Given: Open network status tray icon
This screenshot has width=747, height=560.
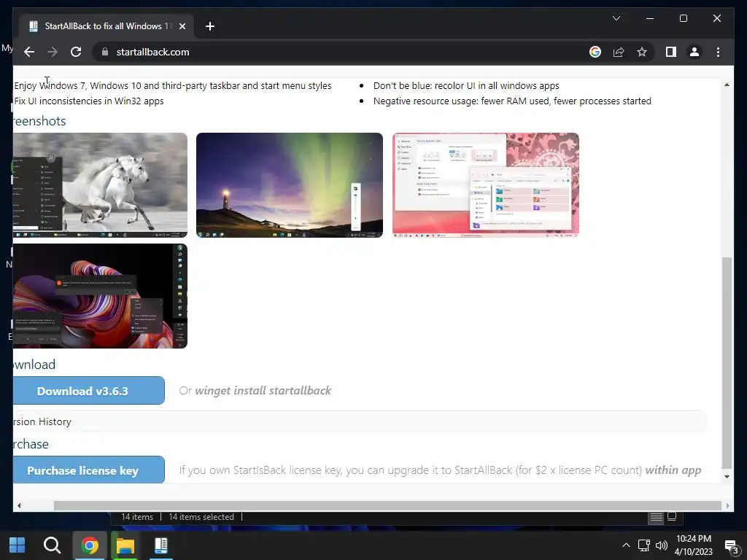Looking at the screenshot, I should [644, 545].
